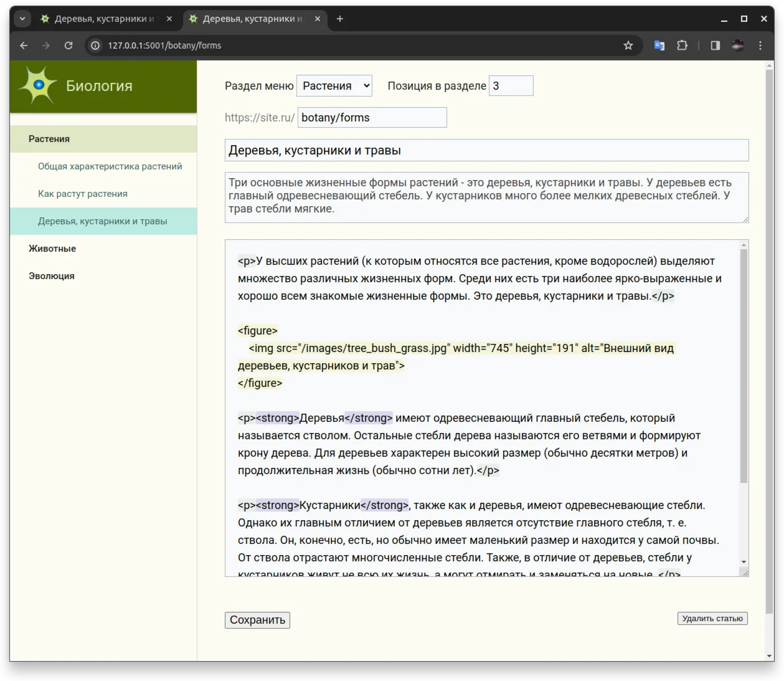Open the Google Translate extension icon

[659, 45]
